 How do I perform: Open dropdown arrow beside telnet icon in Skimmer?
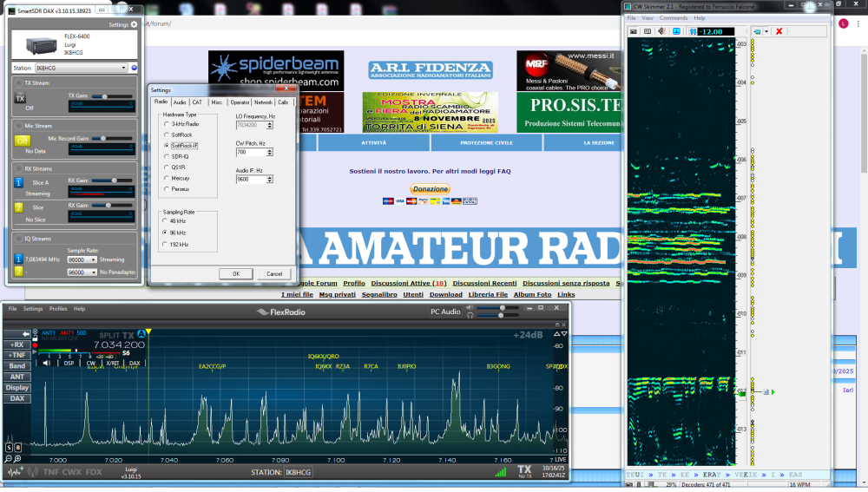coord(766,31)
